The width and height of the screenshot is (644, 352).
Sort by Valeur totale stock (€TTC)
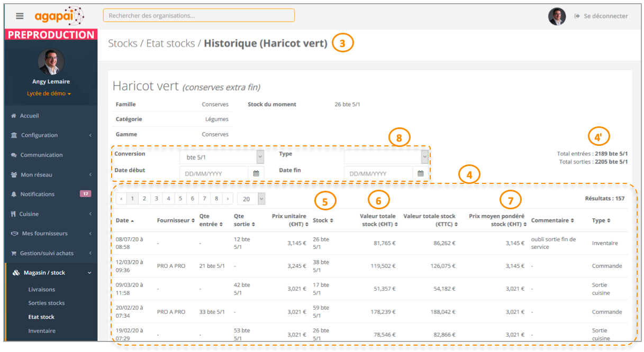[x=430, y=220]
